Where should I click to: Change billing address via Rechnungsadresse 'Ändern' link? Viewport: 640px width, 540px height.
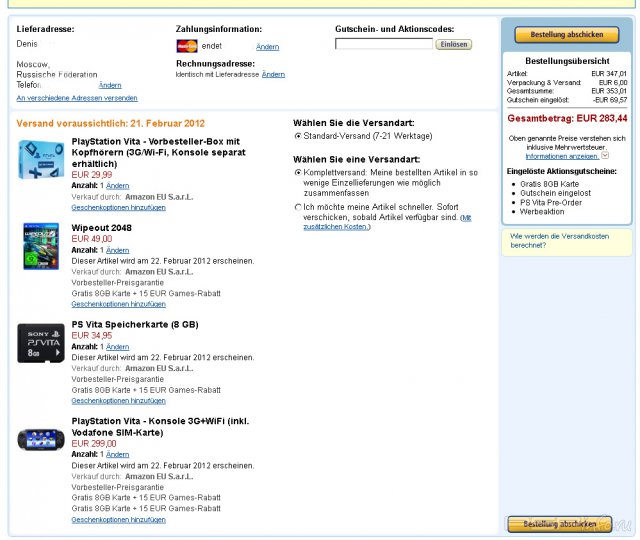pos(273,74)
